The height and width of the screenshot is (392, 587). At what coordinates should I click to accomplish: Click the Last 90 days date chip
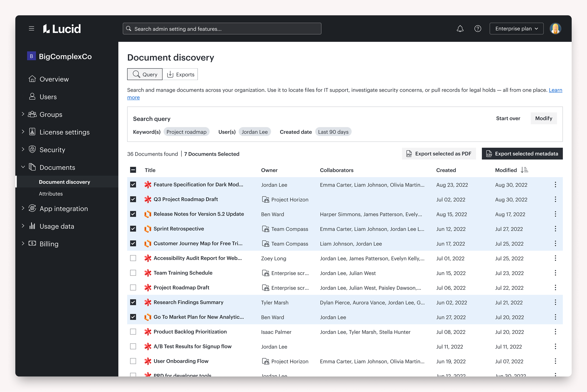coord(333,132)
